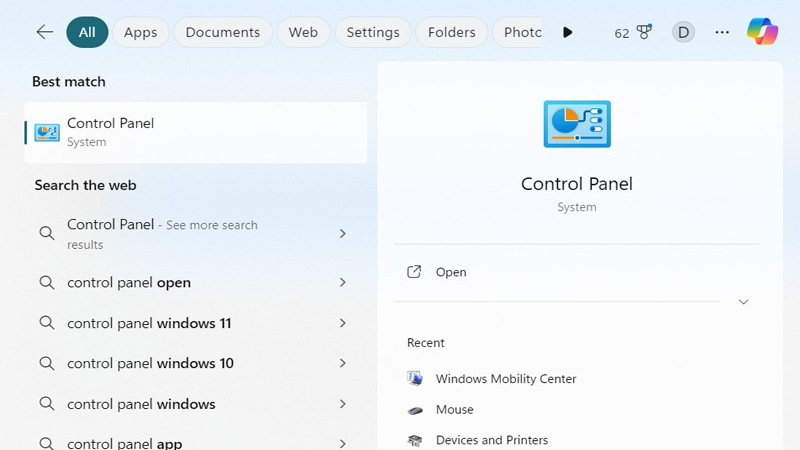The image size is (800, 450).
Task: Click the rewards points trophy icon
Action: pyautogui.click(x=643, y=32)
